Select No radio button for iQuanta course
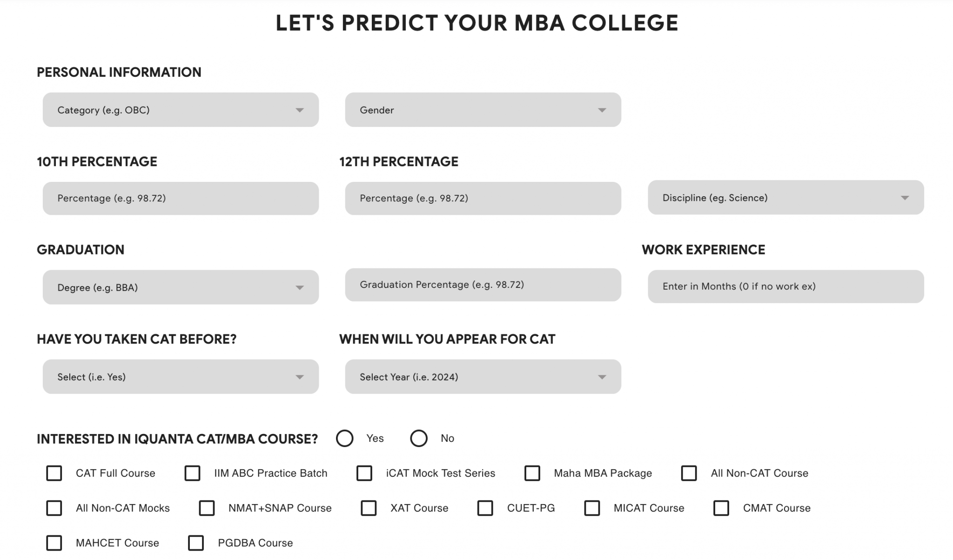Viewport: 953px width, 560px height. tap(418, 438)
